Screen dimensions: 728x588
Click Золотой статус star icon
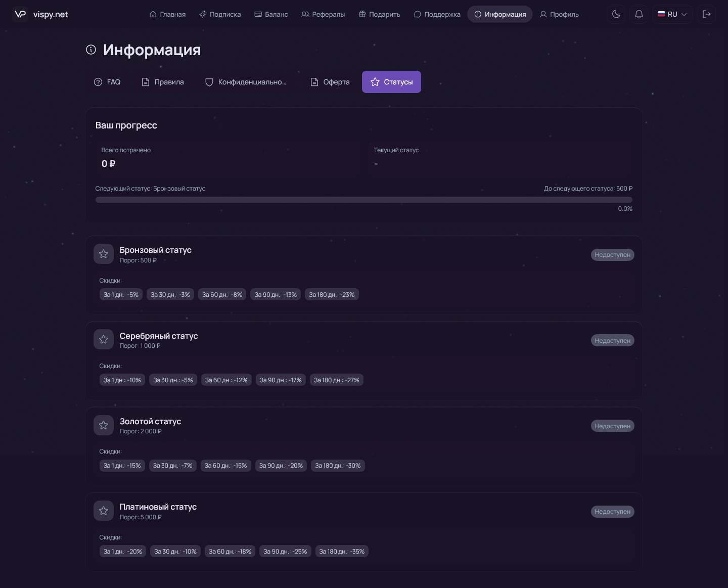(x=104, y=425)
